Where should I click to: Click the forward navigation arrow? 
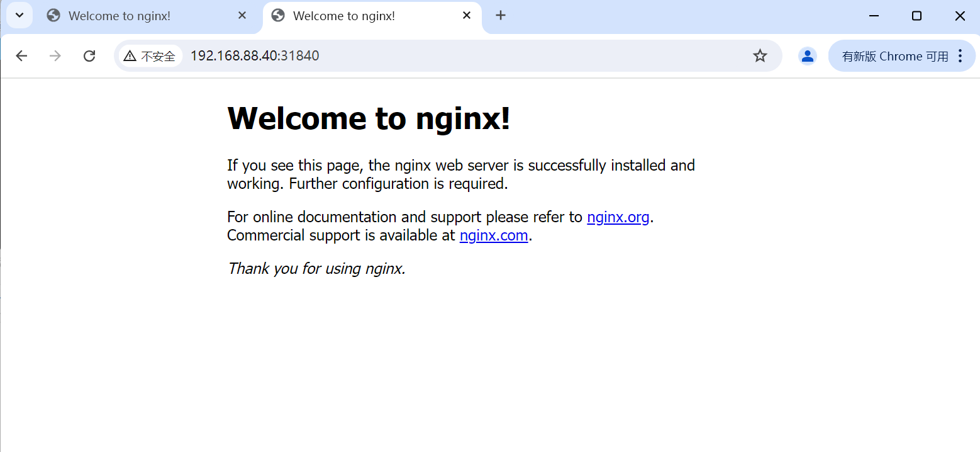55,56
